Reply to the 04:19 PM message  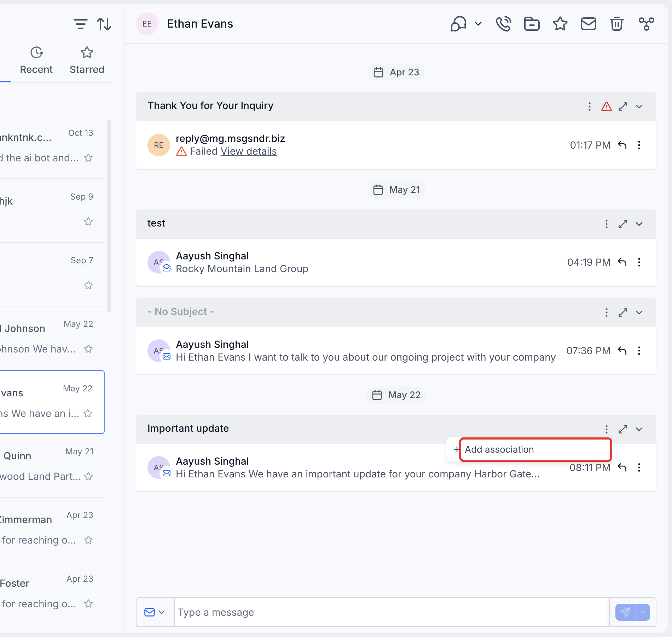click(622, 262)
